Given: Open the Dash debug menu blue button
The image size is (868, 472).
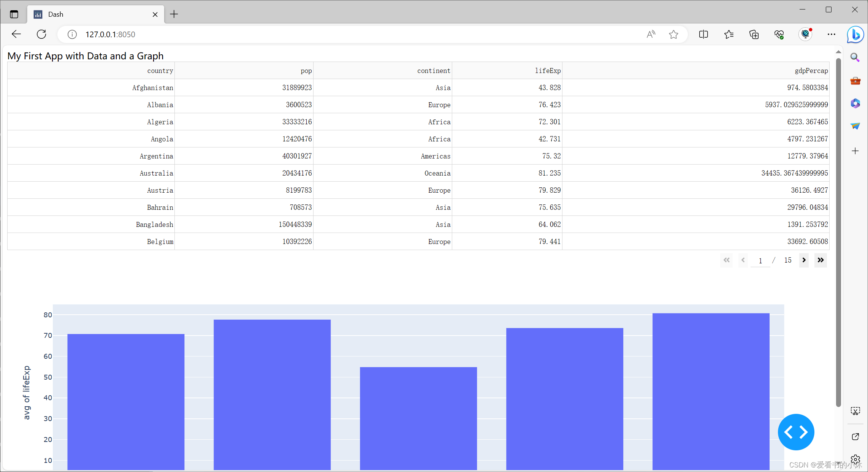Looking at the screenshot, I should click(796, 432).
